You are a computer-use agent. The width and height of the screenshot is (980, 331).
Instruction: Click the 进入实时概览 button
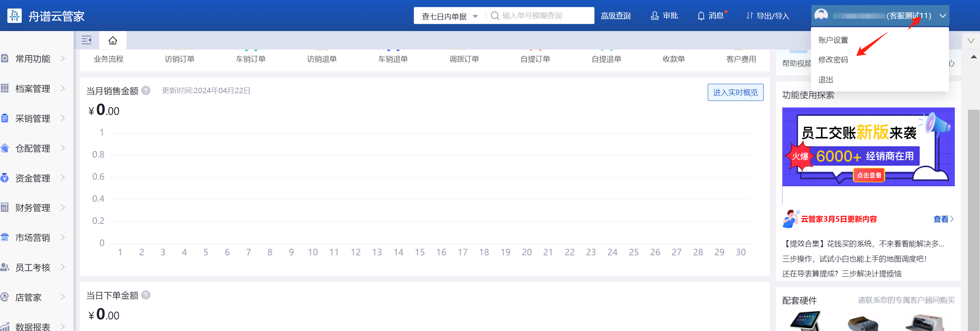735,92
